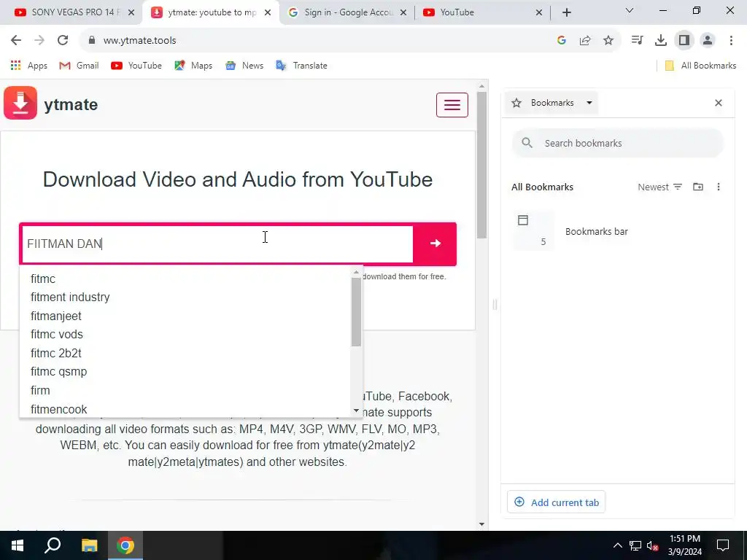The height and width of the screenshot is (560, 747).
Task: Open the Apps bookmark shortcut
Action: (x=29, y=66)
